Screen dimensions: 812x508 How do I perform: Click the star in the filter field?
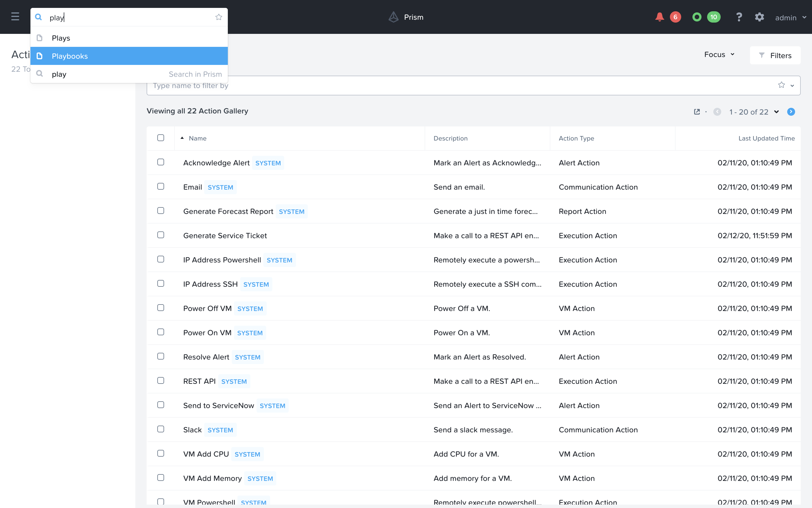click(x=782, y=85)
